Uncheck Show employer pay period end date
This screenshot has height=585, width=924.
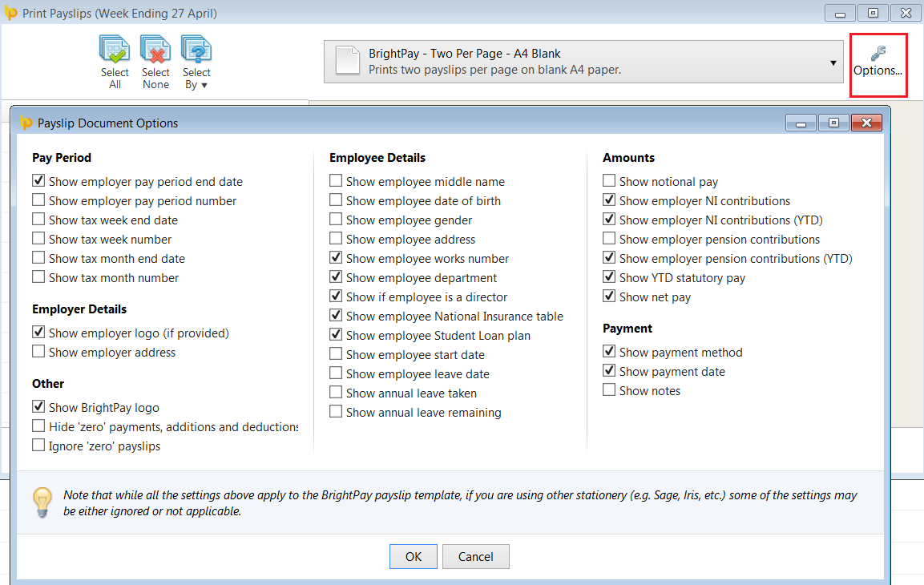click(x=39, y=181)
